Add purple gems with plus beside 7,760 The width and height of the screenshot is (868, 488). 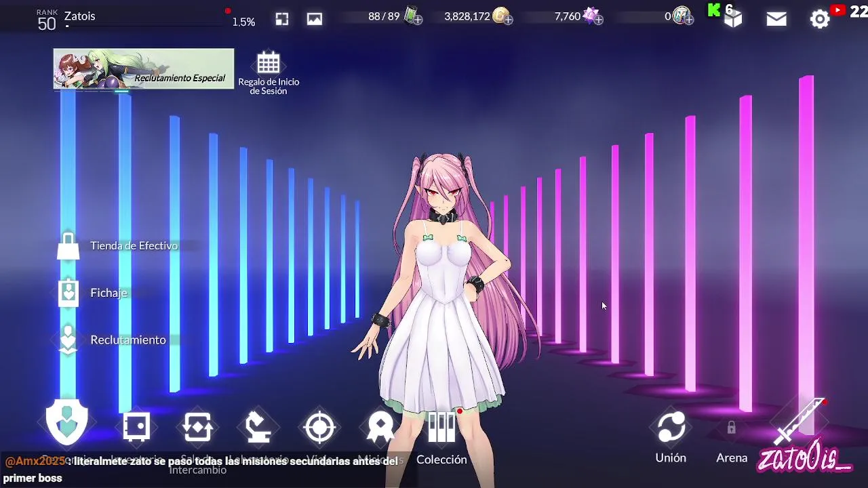[x=598, y=20]
